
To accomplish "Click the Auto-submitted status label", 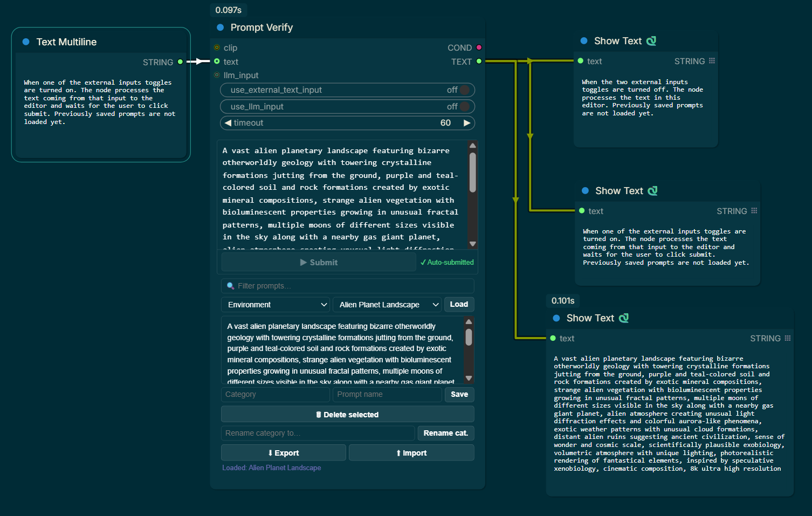I will tap(447, 263).
